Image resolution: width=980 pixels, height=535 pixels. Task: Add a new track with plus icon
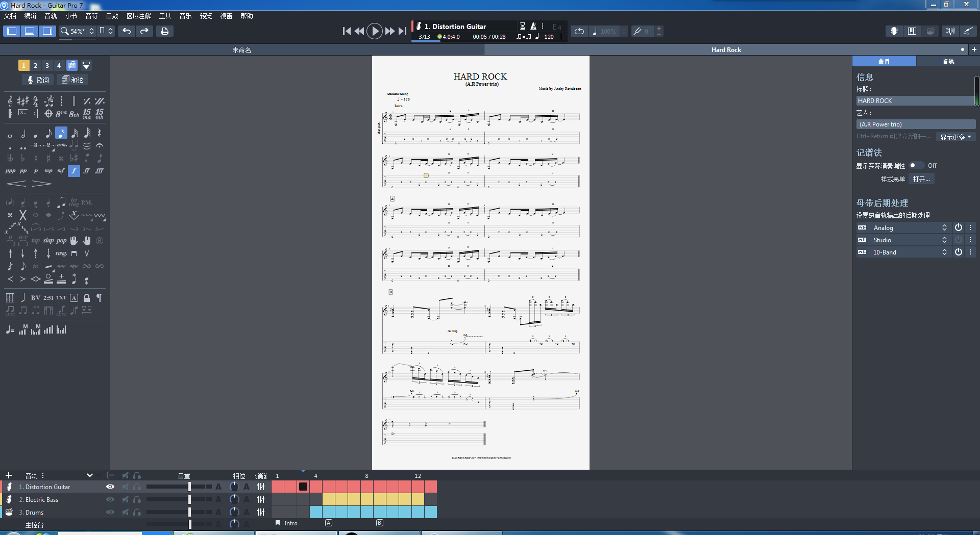(x=9, y=475)
